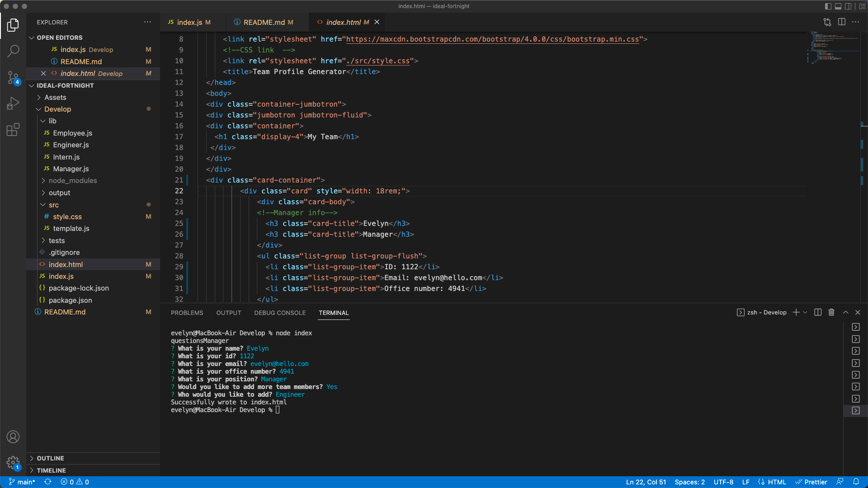868x488 pixels.
Task: Open the Extensions view
Action: [x=13, y=130]
